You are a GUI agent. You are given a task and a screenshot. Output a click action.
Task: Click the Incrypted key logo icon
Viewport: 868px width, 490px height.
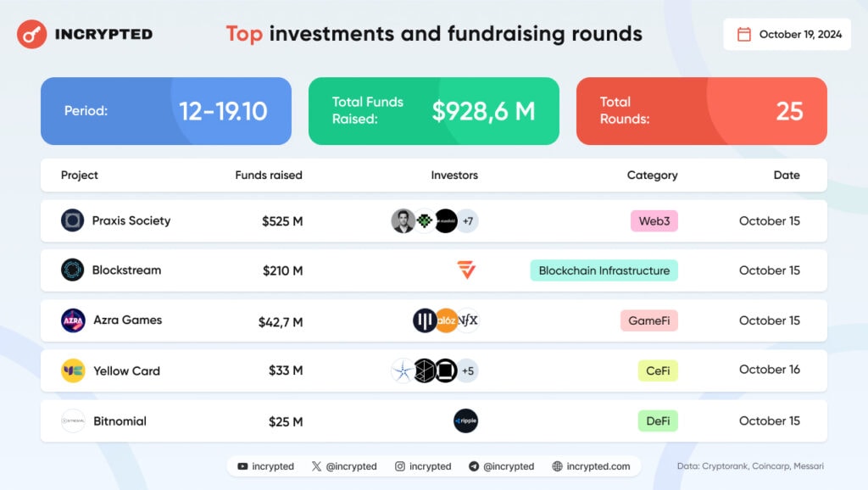click(x=31, y=35)
